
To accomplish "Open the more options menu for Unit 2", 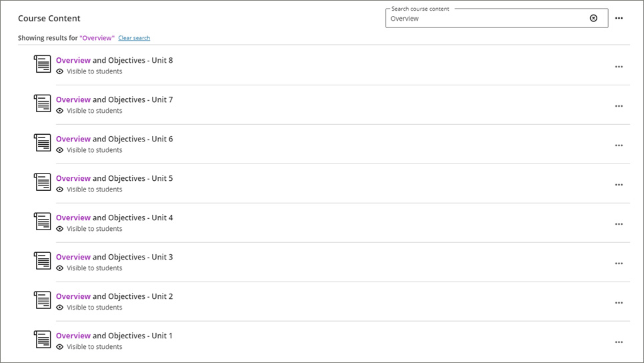I will point(619,303).
